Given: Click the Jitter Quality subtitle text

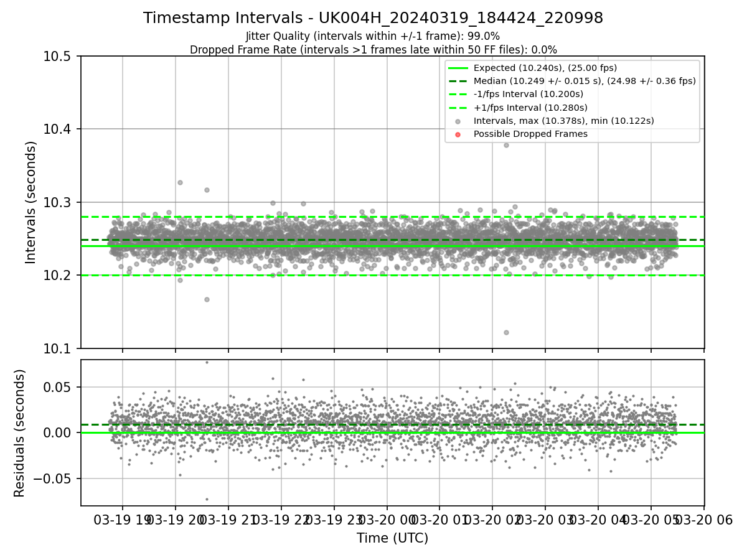Looking at the screenshot, I should click(x=373, y=36).
